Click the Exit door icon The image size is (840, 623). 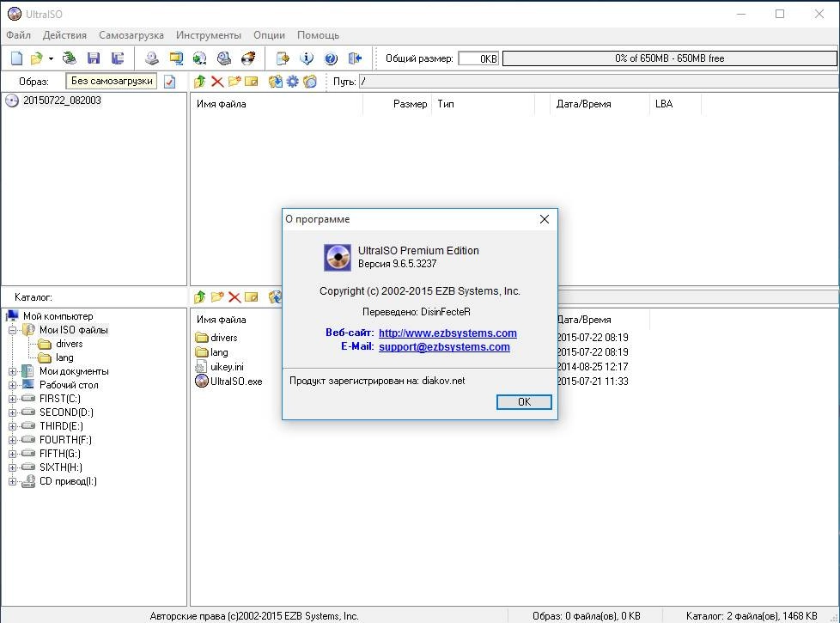point(355,58)
